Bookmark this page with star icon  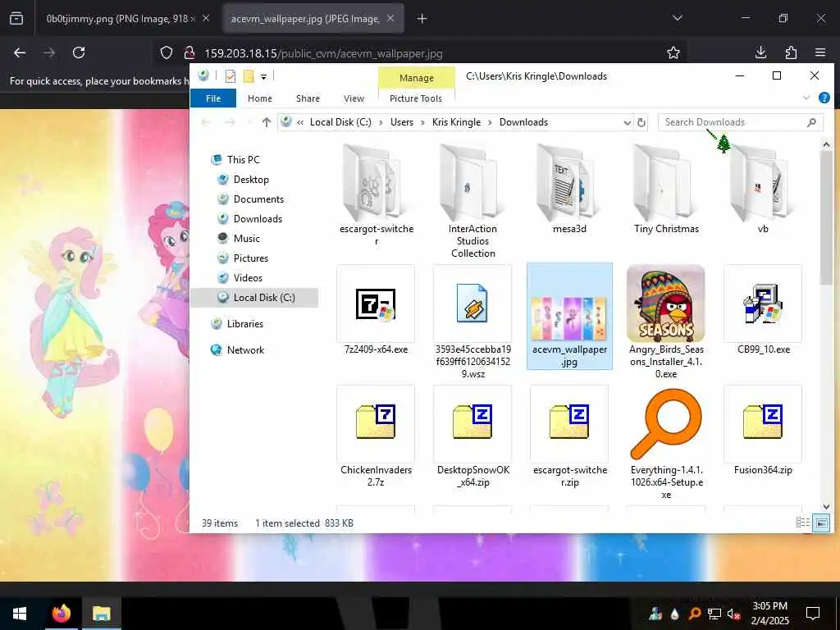pyautogui.click(x=673, y=52)
